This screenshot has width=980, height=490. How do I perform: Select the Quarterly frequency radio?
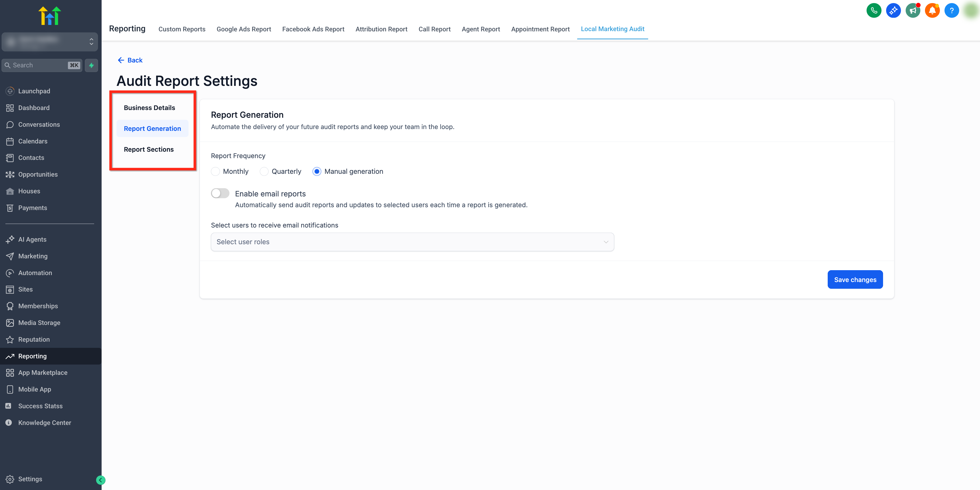coord(264,171)
